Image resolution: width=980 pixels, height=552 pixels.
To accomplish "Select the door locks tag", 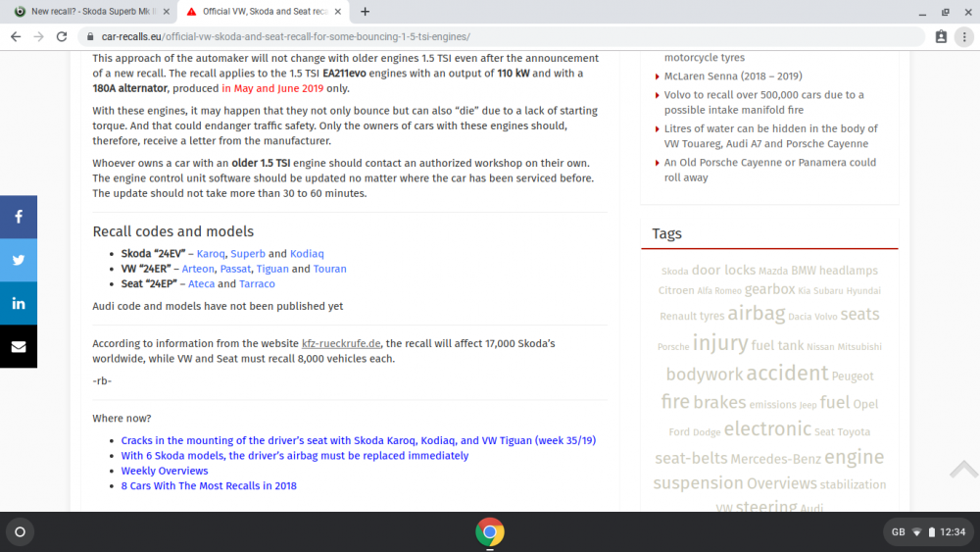I will click(x=723, y=270).
